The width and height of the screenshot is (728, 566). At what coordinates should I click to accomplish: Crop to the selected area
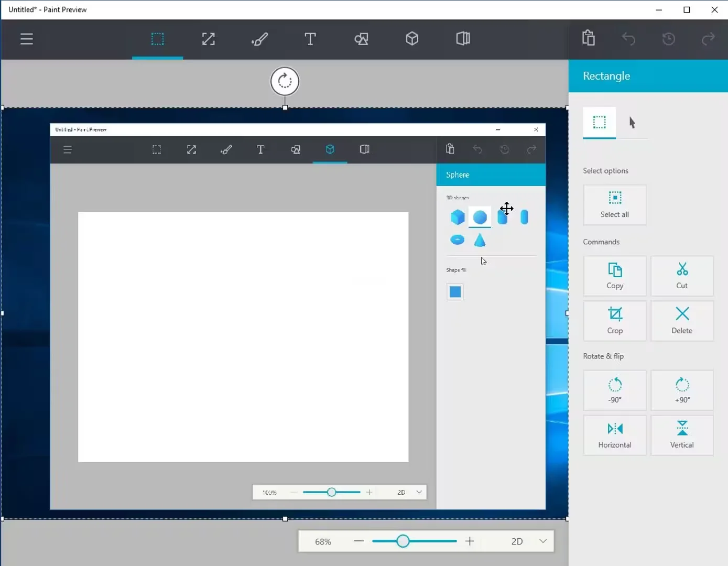click(x=615, y=321)
